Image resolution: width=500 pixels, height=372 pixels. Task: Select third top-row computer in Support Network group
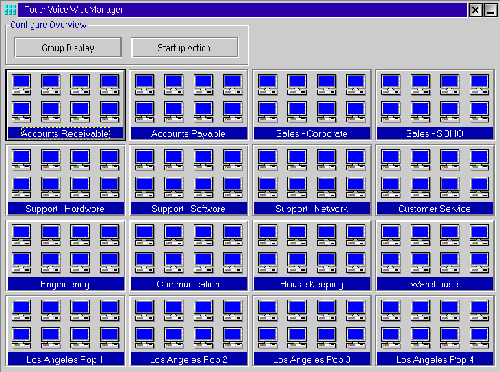(x=326, y=160)
